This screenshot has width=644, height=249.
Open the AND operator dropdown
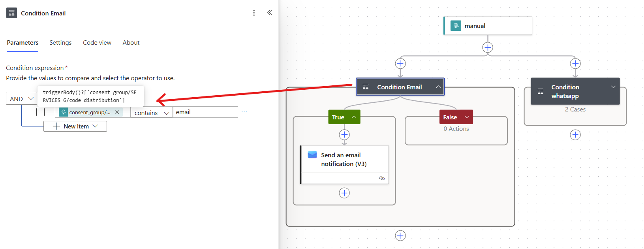(21, 99)
